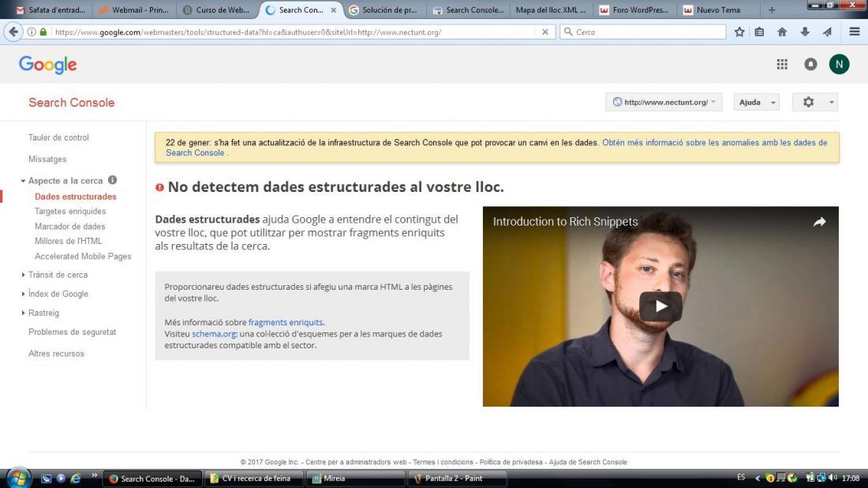Image resolution: width=868 pixels, height=488 pixels.
Task: Select Dades estructurades sidebar item
Action: point(76,197)
